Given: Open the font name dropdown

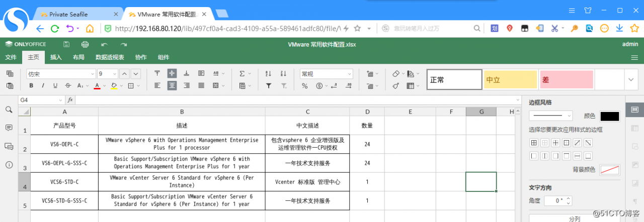Looking at the screenshot, I should click(92, 74).
